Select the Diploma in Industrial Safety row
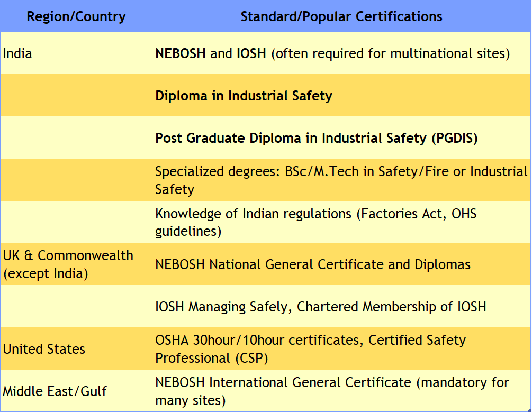This screenshot has width=532, height=413. click(x=244, y=96)
